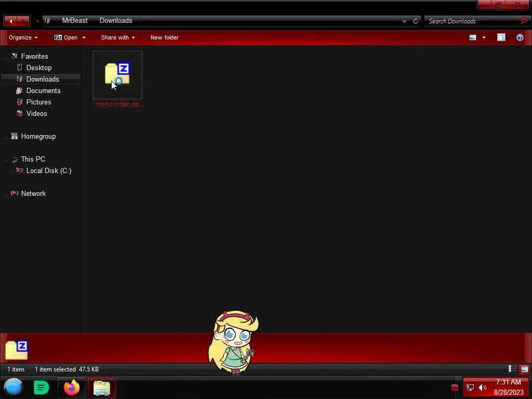Open the green notes app on taskbar
532x399 pixels.
tap(42, 388)
